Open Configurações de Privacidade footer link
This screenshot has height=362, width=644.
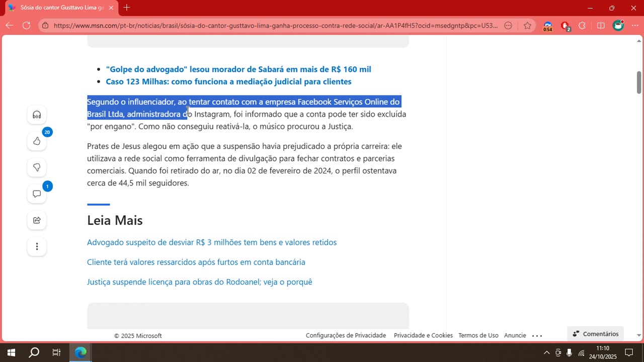pyautogui.click(x=346, y=335)
